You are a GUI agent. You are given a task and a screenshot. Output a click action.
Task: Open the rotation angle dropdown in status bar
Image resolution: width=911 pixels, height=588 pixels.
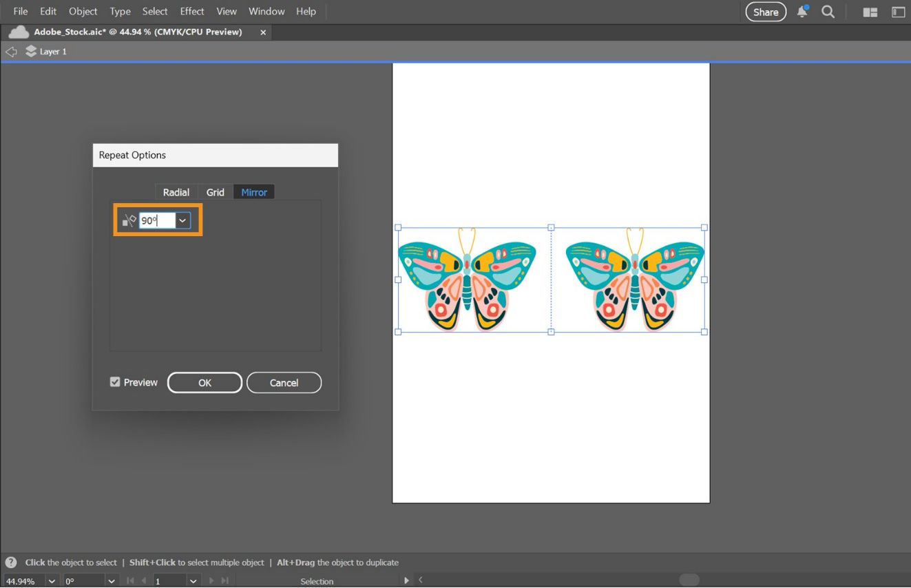(111, 580)
